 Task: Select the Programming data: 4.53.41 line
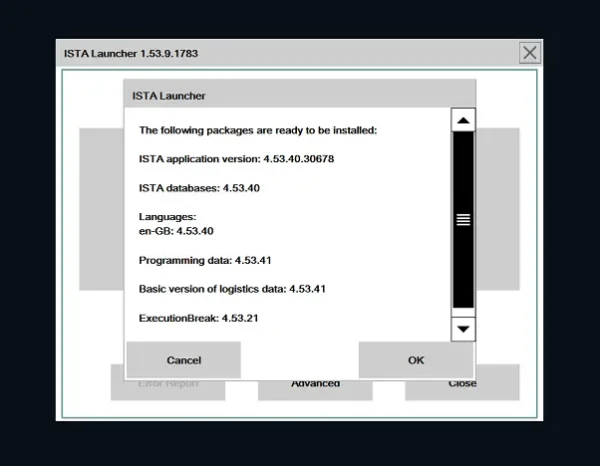[205, 260]
